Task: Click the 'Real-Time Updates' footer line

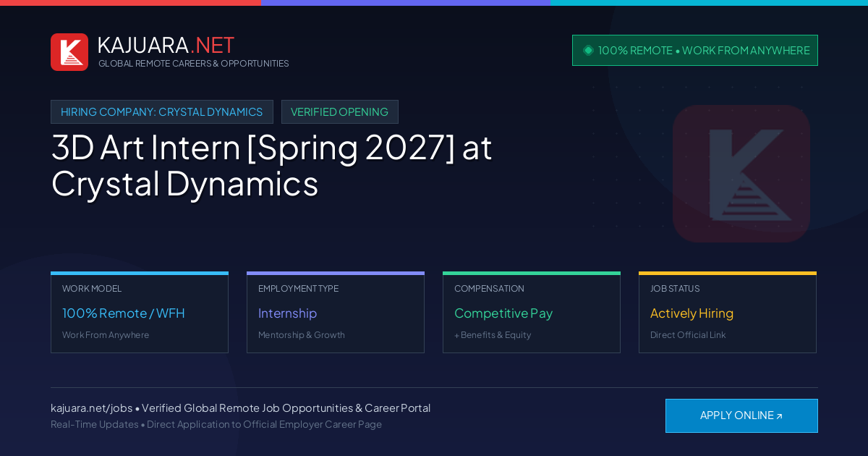Action: point(216,424)
